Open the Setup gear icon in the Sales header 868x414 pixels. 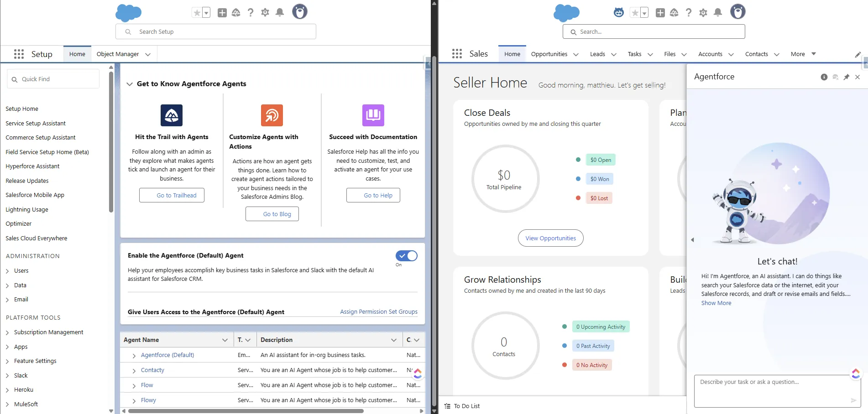point(703,12)
